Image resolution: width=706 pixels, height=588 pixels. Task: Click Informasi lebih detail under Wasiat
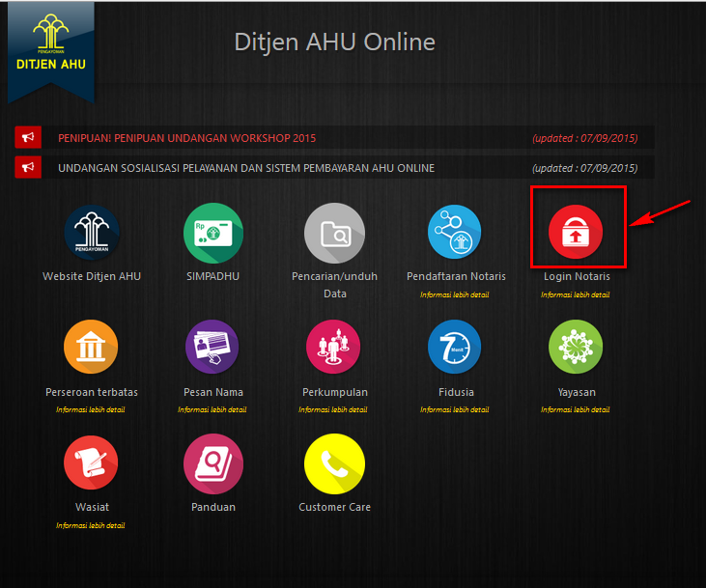[x=91, y=525]
